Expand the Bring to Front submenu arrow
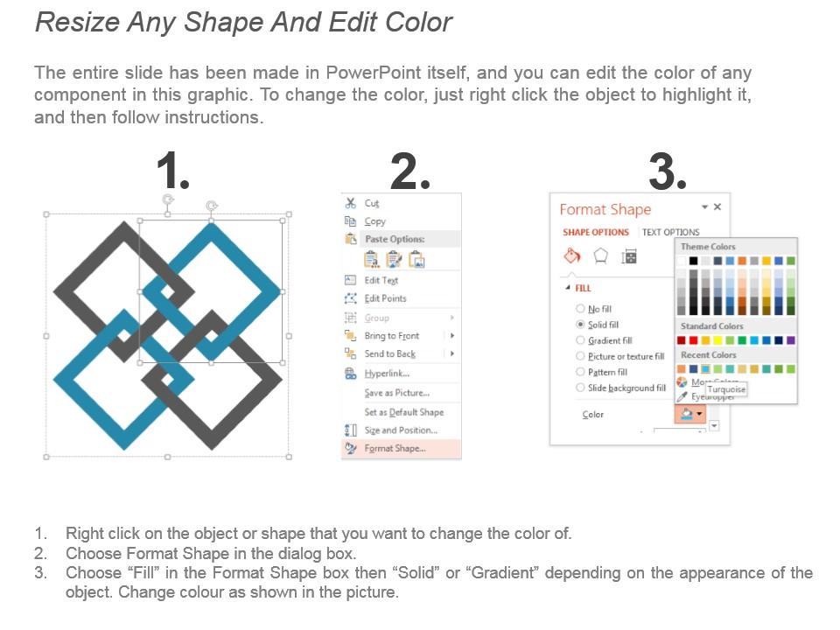The image size is (840, 630). [x=452, y=336]
